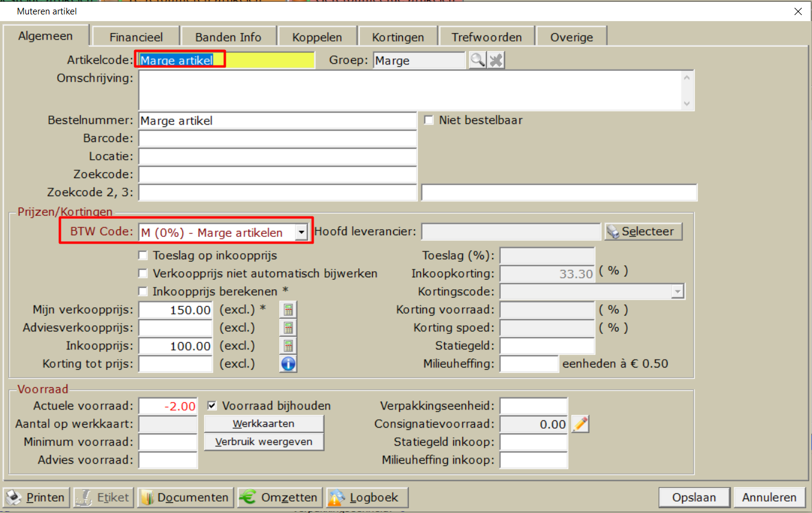Click the Mijn verkoopprijs value 150.00
Image resolution: width=812 pixels, height=513 pixels.
click(175, 310)
